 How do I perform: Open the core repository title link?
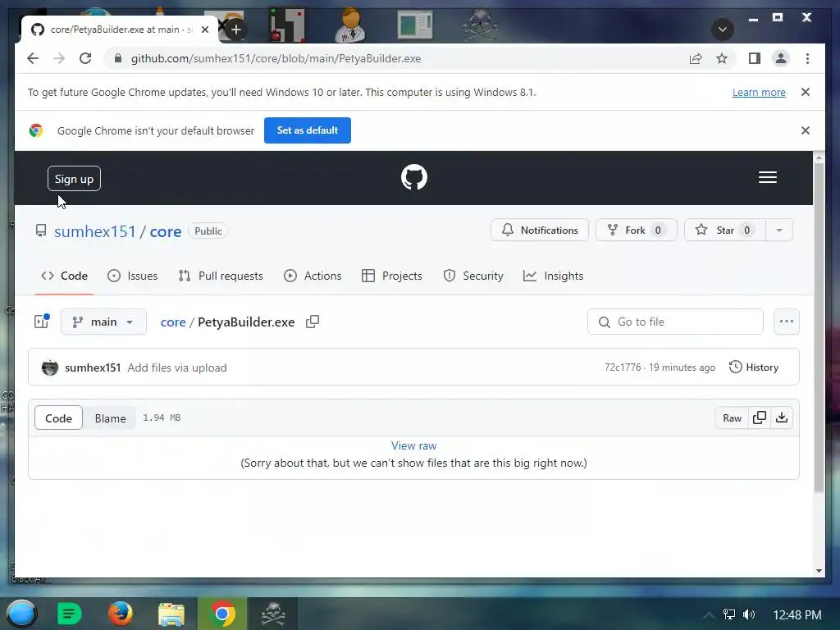coord(166,231)
